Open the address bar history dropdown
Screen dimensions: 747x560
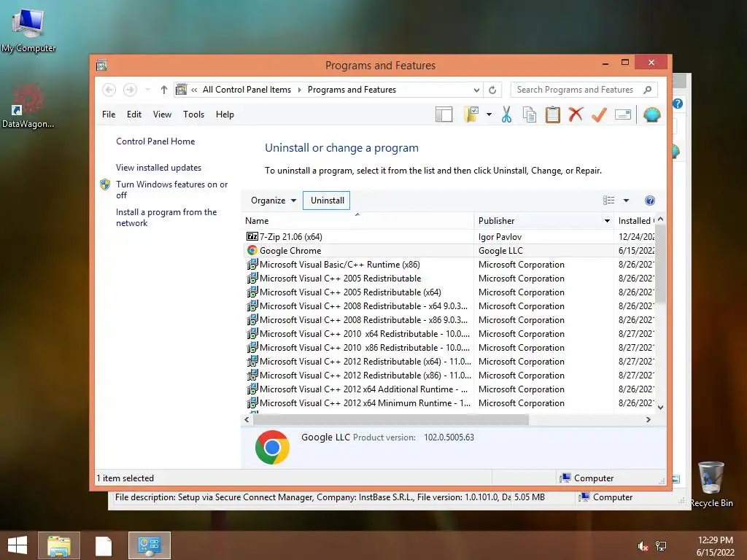coord(476,90)
